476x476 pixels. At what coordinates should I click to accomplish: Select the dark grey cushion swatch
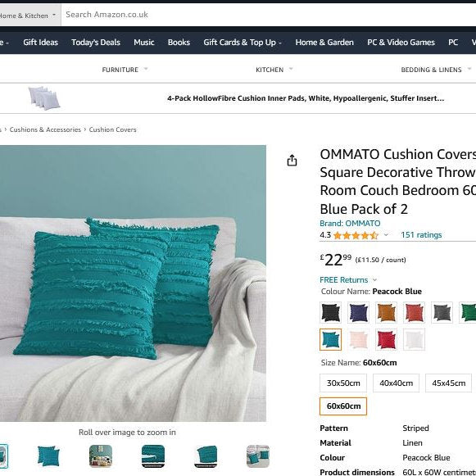point(442,312)
